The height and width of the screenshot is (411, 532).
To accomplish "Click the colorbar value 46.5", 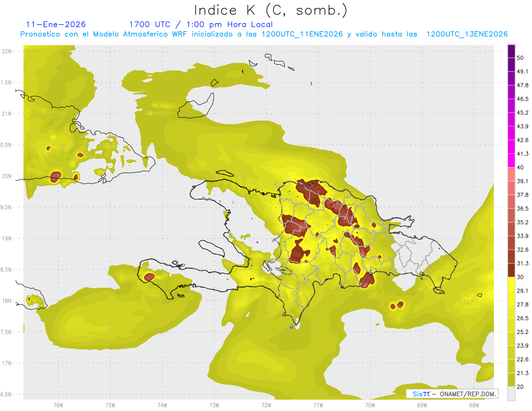I will tap(522, 99).
